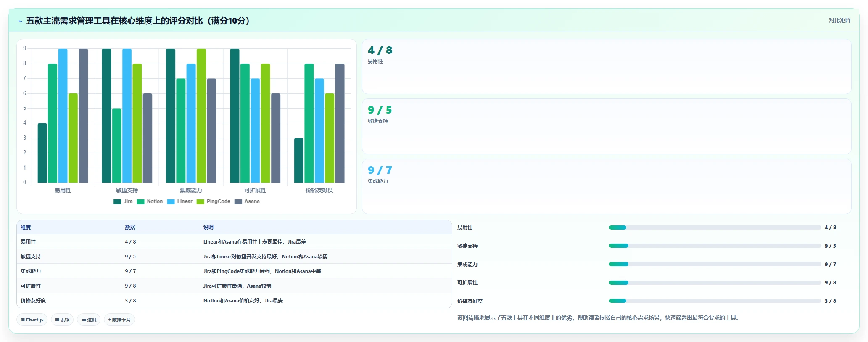
Task: Click the 表格 tag chip
Action: pyautogui.click(x=62, y=320)
